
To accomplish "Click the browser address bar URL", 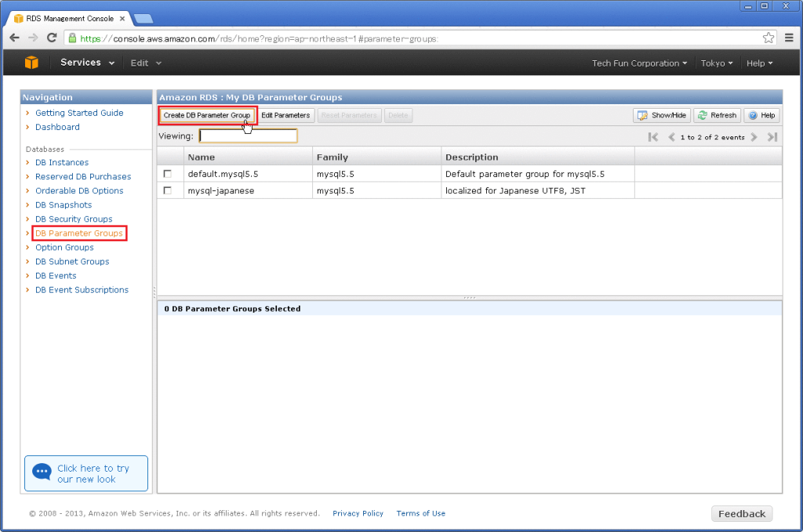I will point(259,39).
